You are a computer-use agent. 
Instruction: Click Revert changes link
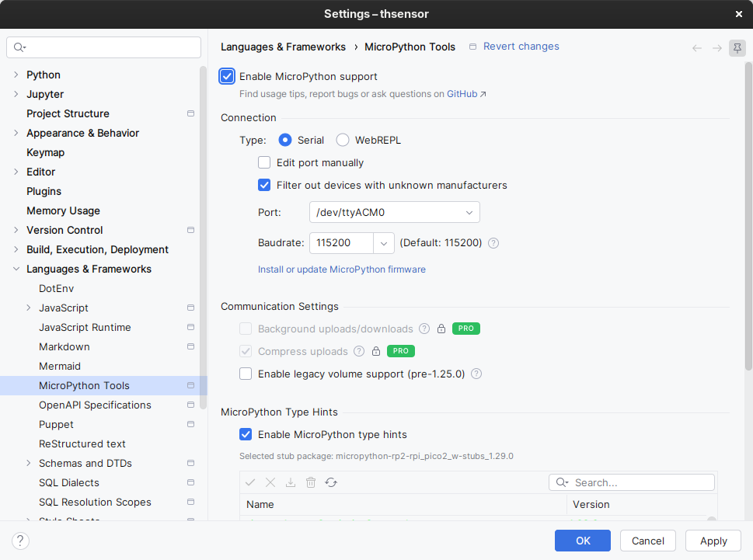pyautogui.click(x=521, y=47)
